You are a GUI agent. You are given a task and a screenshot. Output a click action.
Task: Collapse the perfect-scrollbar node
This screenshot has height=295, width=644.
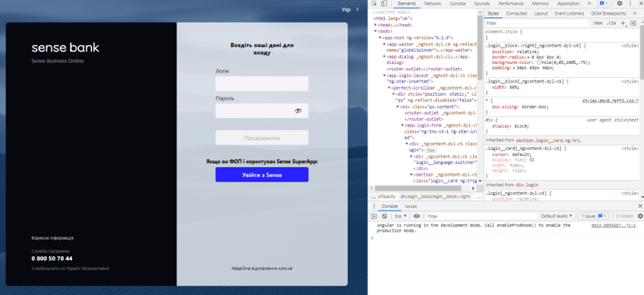click(x=389, y=88)
